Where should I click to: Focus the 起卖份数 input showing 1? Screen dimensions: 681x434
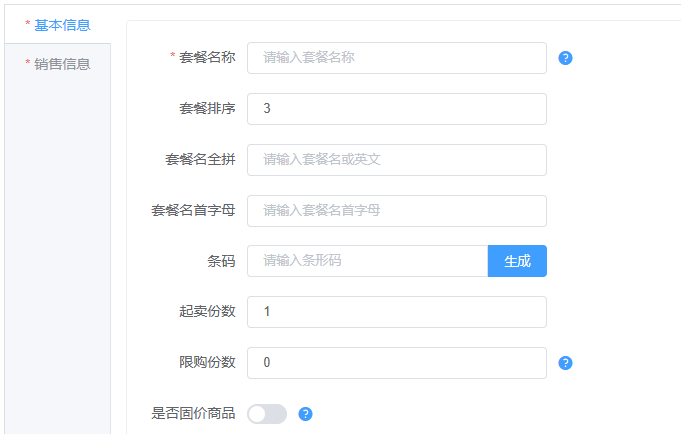(x=396, y=312)
